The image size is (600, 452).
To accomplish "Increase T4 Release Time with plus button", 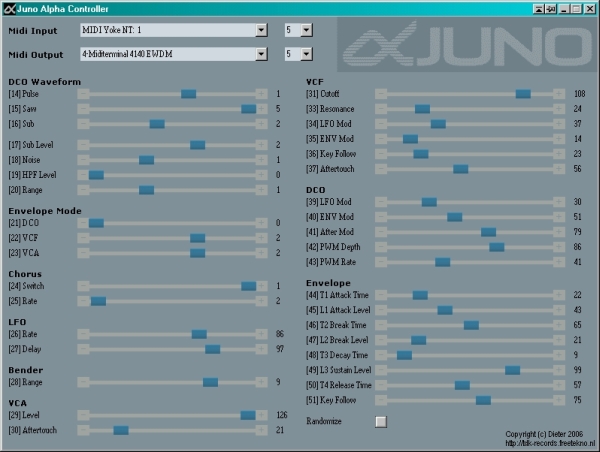I will [x=559, y=385].
